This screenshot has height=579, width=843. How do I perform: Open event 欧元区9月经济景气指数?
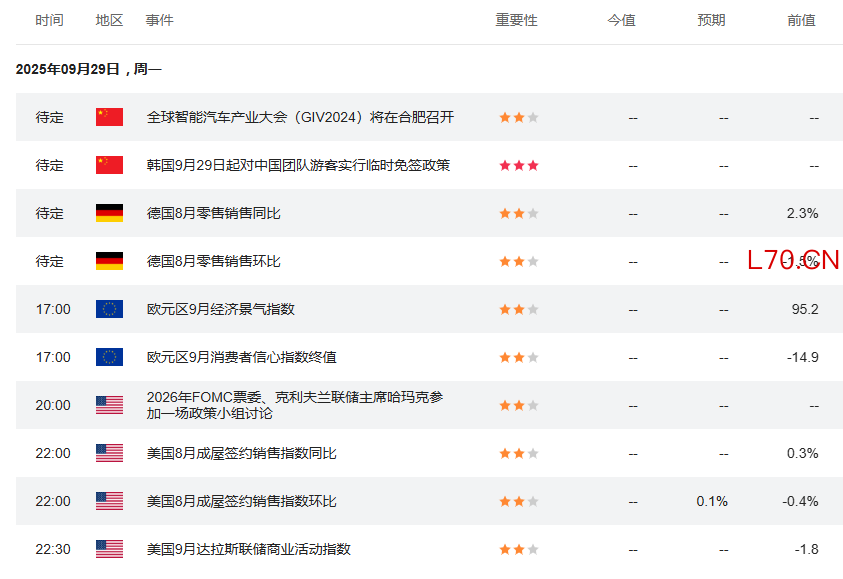click(x=220, y=309)
